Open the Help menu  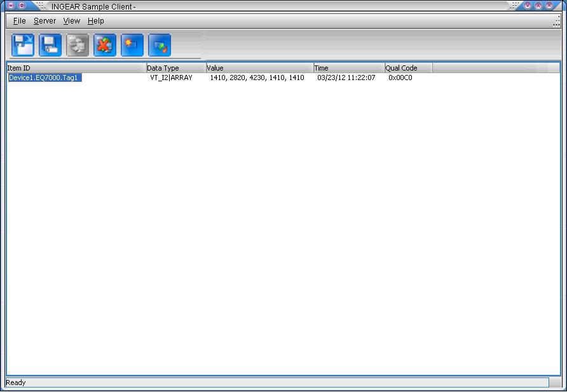[96, 21]
